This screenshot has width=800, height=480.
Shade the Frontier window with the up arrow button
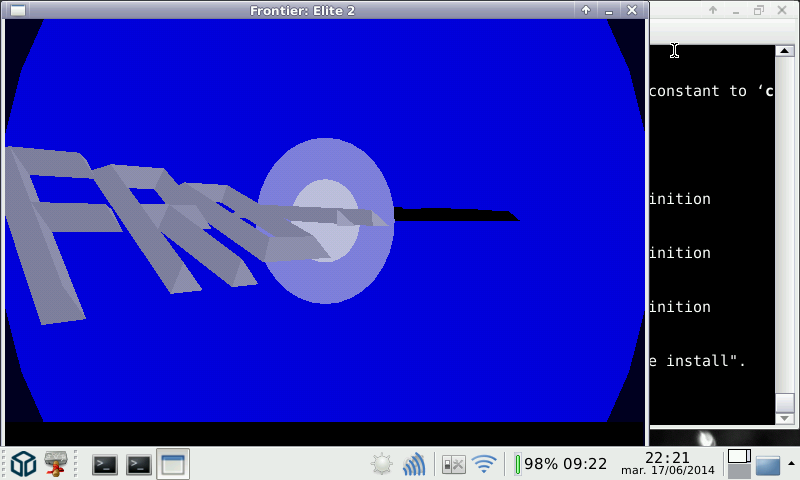click(x=586, y=10)
